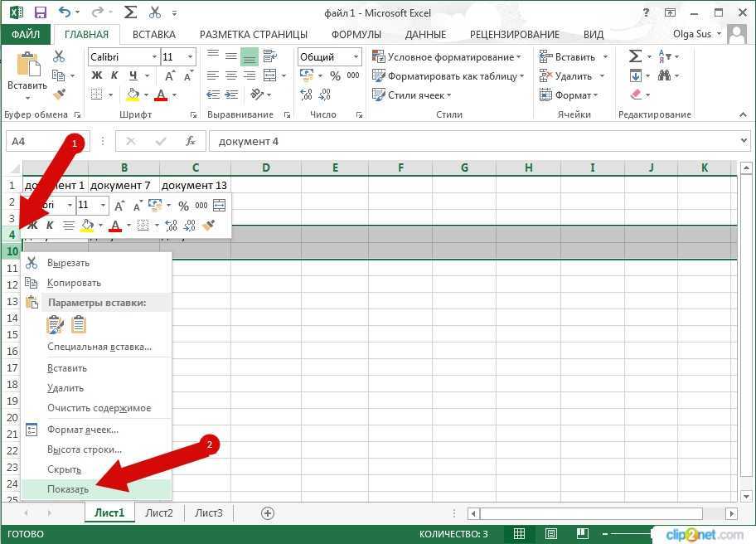Increase indent in alignment group

point(231,94)
